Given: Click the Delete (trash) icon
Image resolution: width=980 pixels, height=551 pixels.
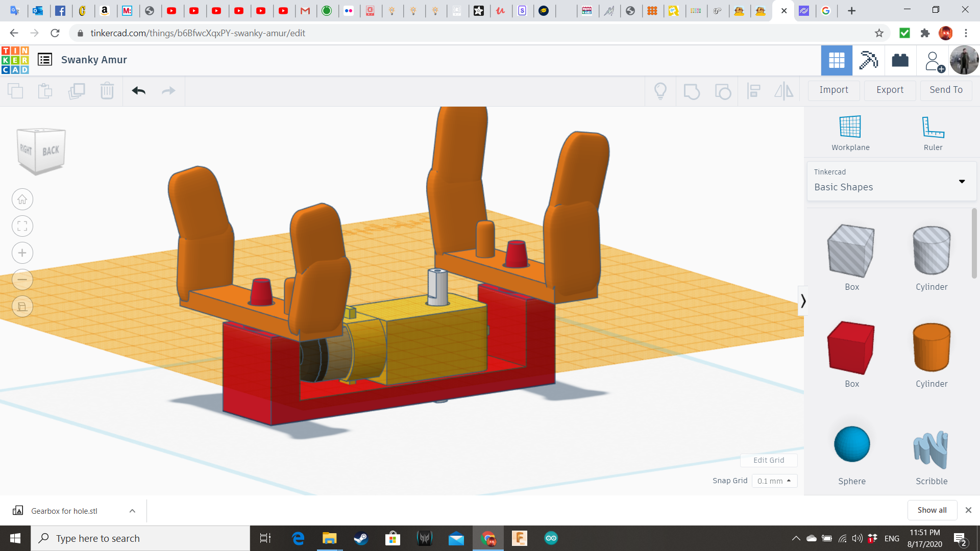Looking at the screenshot, I should coord(107,91).
